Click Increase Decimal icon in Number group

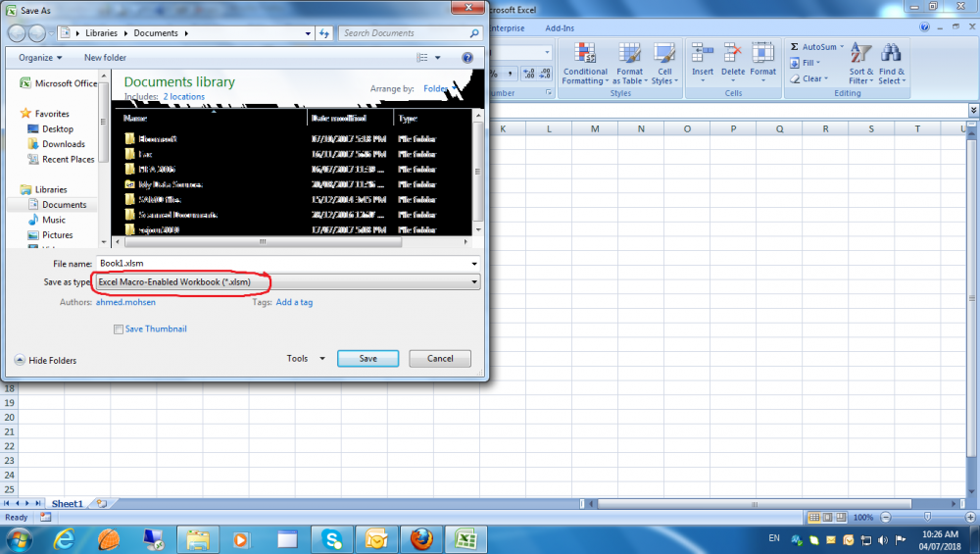click(x=529, y=74)
